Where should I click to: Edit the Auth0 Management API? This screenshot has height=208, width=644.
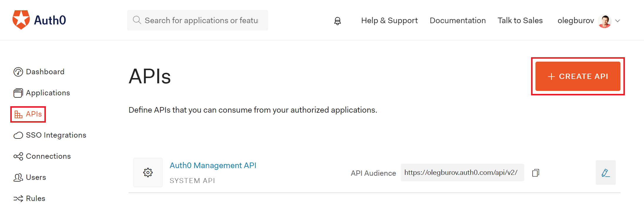tap(605, 173)
